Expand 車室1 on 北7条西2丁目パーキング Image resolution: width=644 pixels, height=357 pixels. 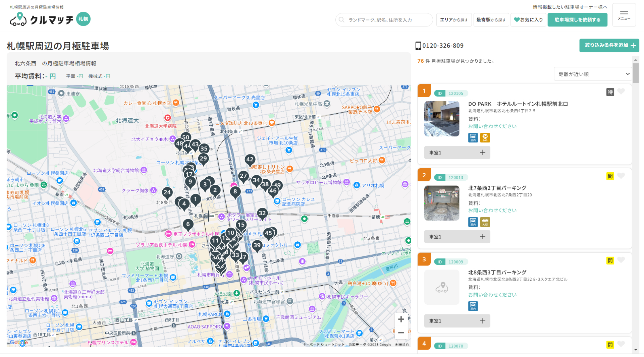click(457, 237)
